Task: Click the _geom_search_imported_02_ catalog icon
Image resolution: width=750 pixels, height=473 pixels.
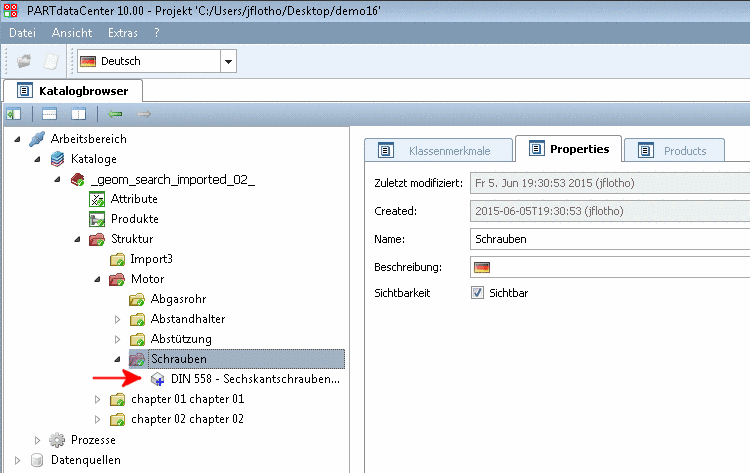Action: click(77, 179)
